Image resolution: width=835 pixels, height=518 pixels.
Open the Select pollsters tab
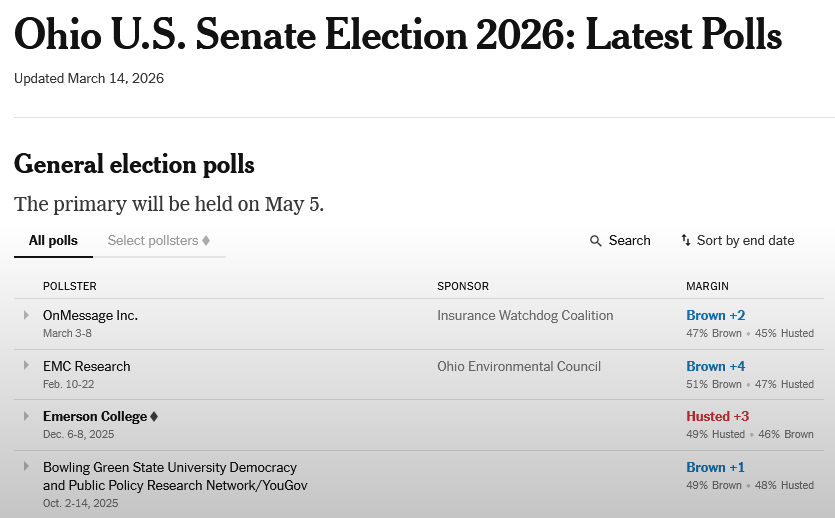(153, 240)
